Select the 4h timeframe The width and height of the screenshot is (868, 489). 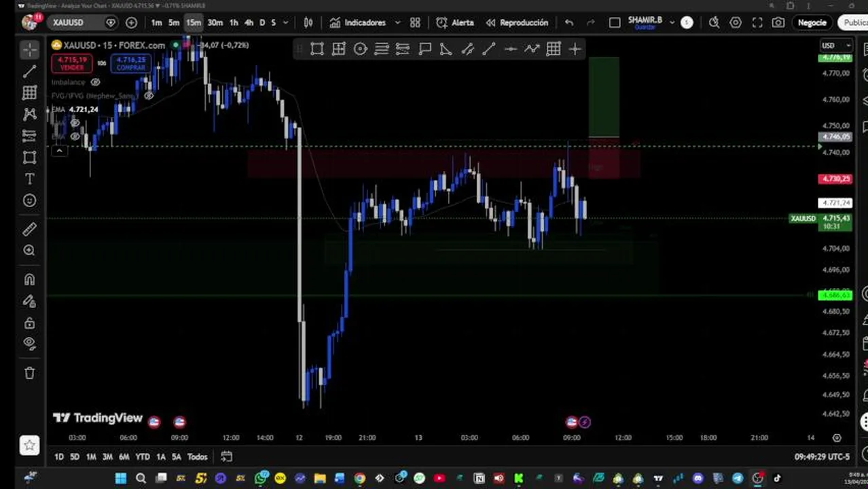click(249, 22)
